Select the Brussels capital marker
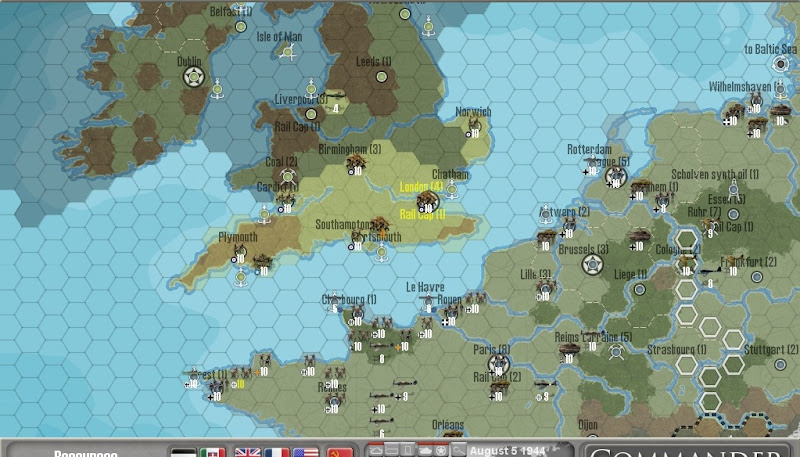The height and width of the screenshot is (457, 800). pyautogui.click(x=592, y=264)
